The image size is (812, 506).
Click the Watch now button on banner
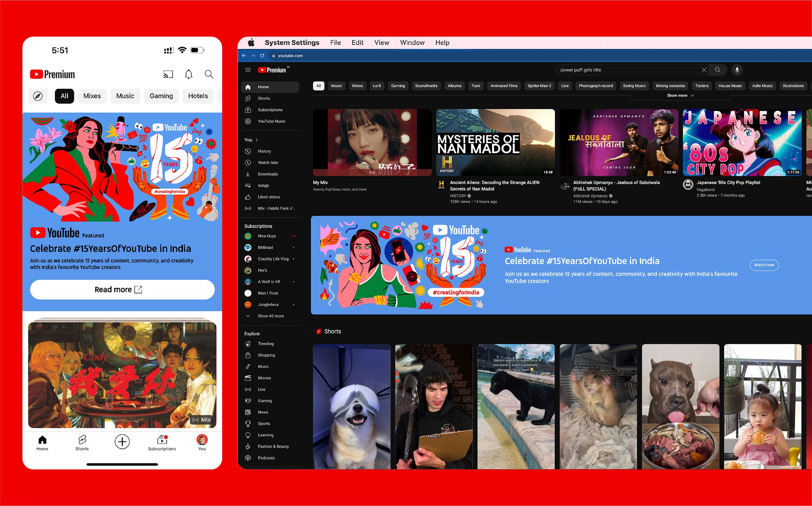764,265
